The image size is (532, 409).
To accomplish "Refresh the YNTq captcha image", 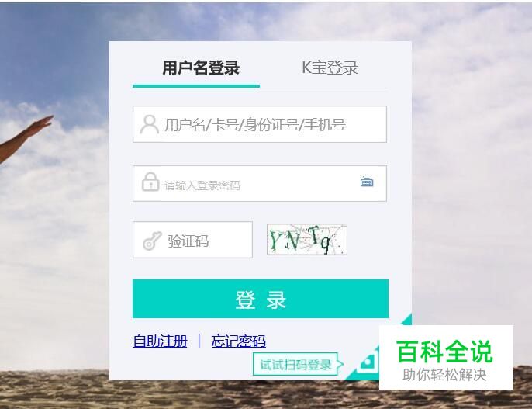I will click(x=307, y=239).
